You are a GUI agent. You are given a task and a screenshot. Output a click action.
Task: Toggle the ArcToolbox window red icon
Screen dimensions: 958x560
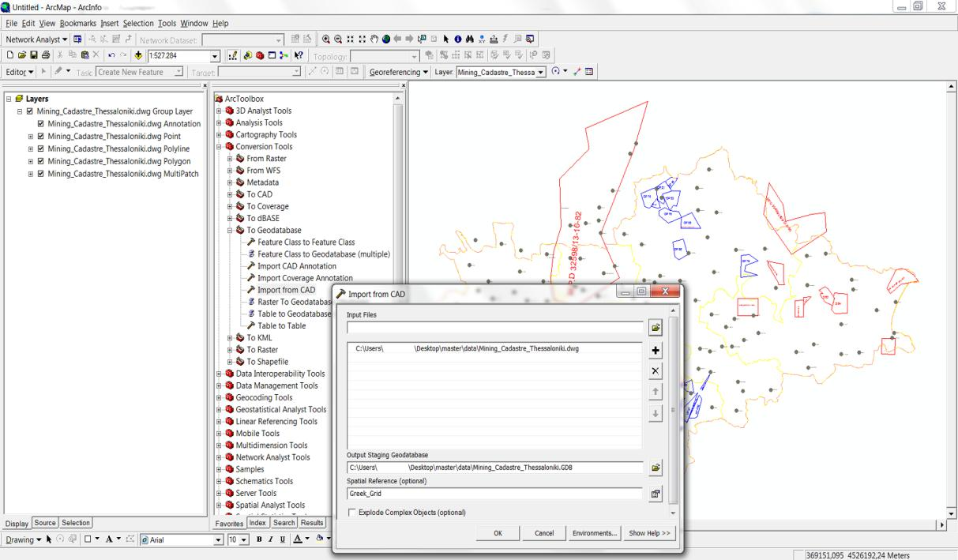[260, 55]
